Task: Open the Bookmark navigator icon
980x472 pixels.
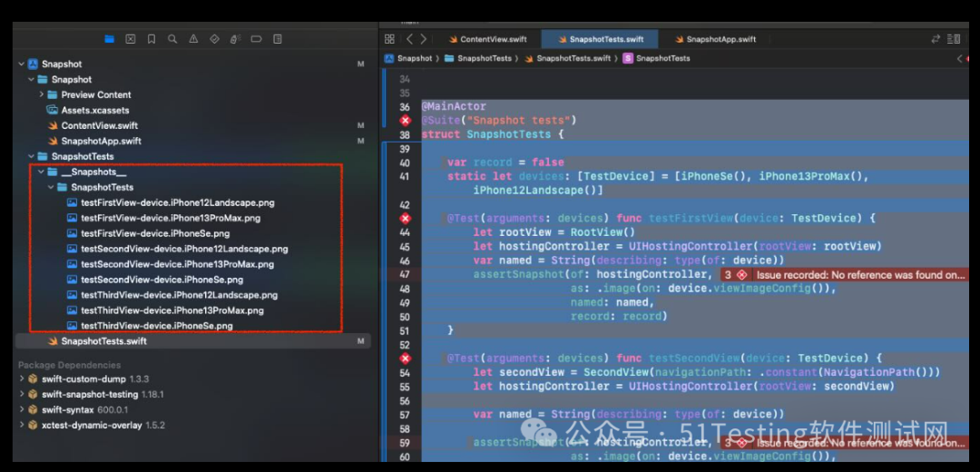Action: click(x=152, y=39)
